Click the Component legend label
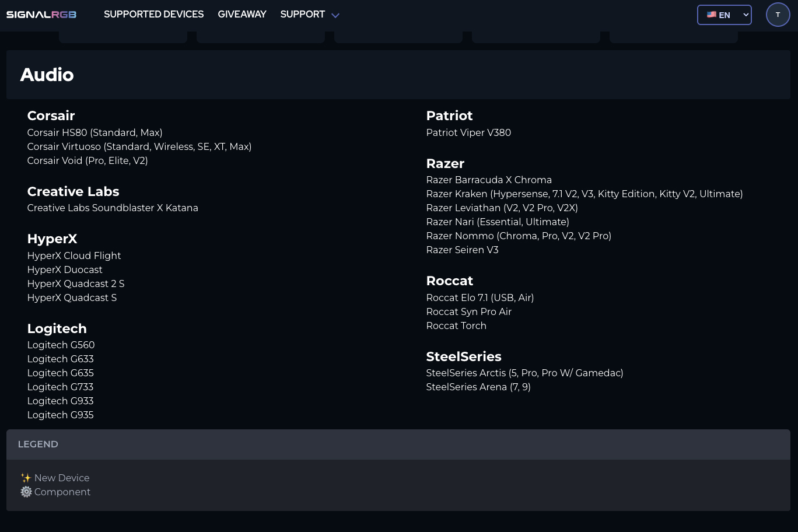Image resolution: width=798 pixels, height=532 pixels. 62,492
